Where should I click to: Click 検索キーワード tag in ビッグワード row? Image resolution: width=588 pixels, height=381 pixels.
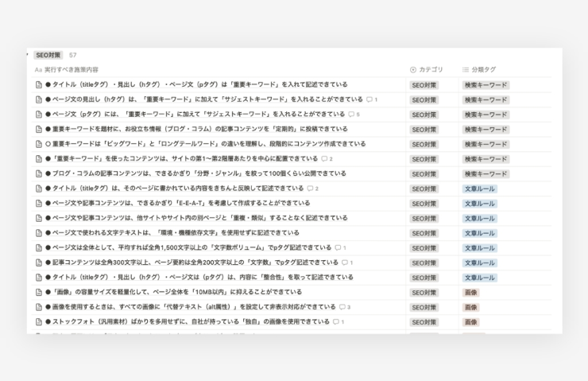[x=485, y=145]
